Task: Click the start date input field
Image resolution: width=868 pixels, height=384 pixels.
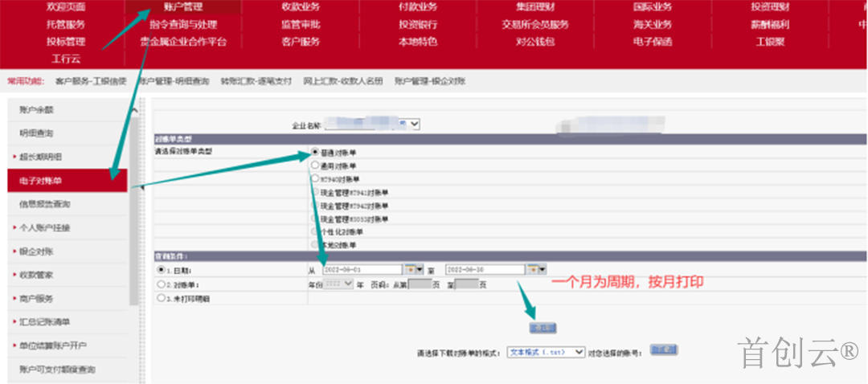Action: point(362,269)
